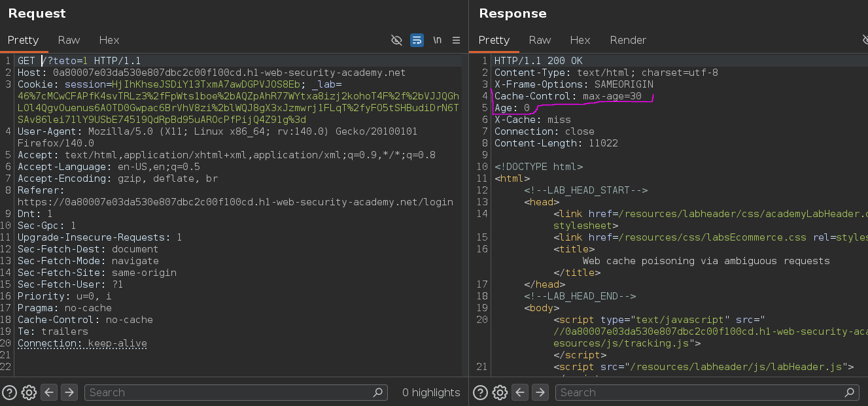Click the labHeader.js script line
Image resolution: width=868 pixels, height=406 pixels.
703,367
